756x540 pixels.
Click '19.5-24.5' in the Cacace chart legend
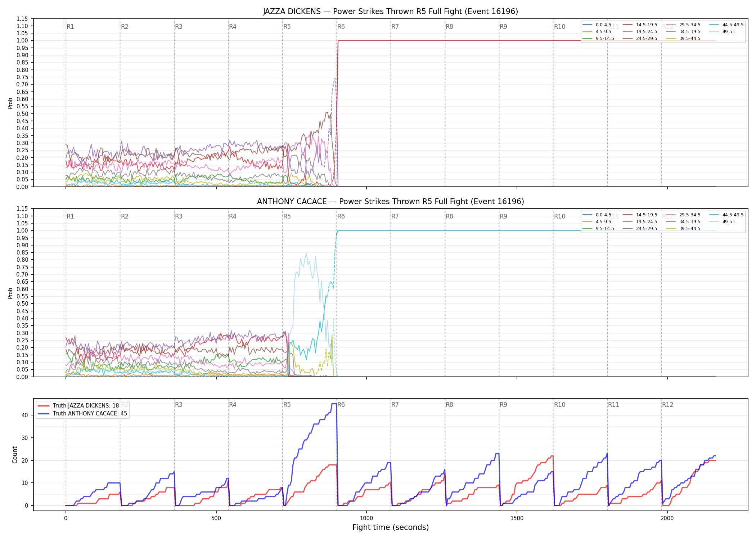[x=647, y=222]
